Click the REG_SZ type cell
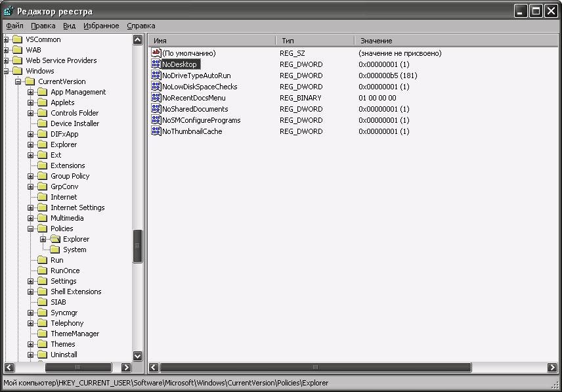 coord(292,53)
